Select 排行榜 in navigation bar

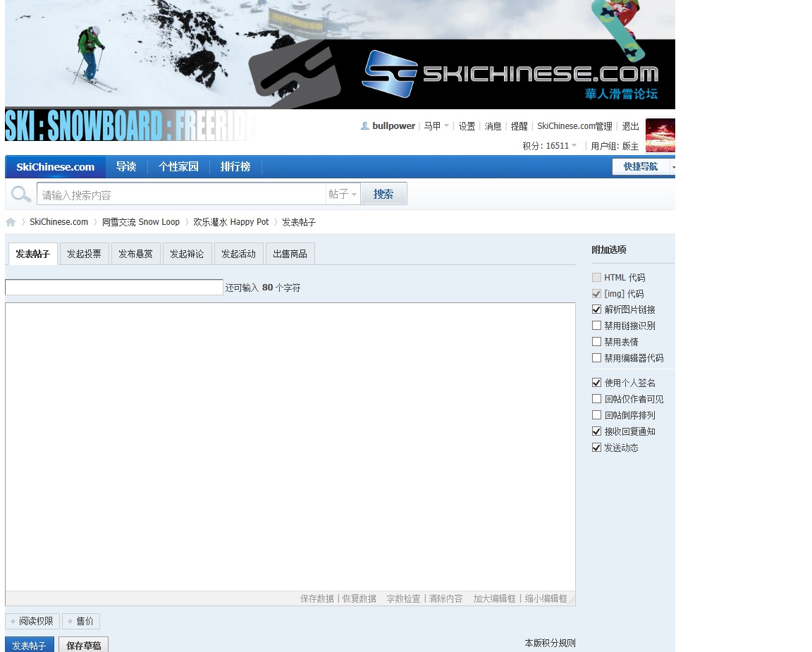tap(235, 167)
